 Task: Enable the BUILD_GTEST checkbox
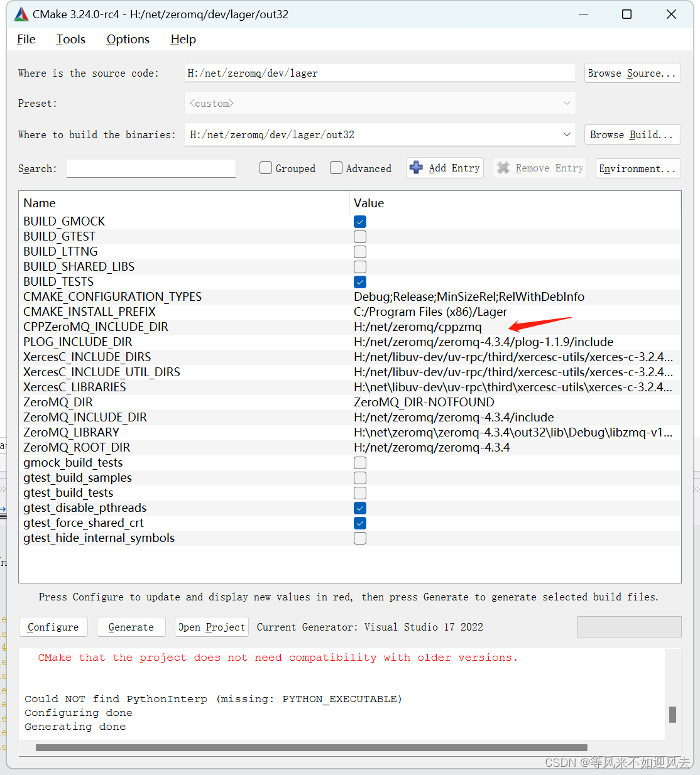coord(360,237)
